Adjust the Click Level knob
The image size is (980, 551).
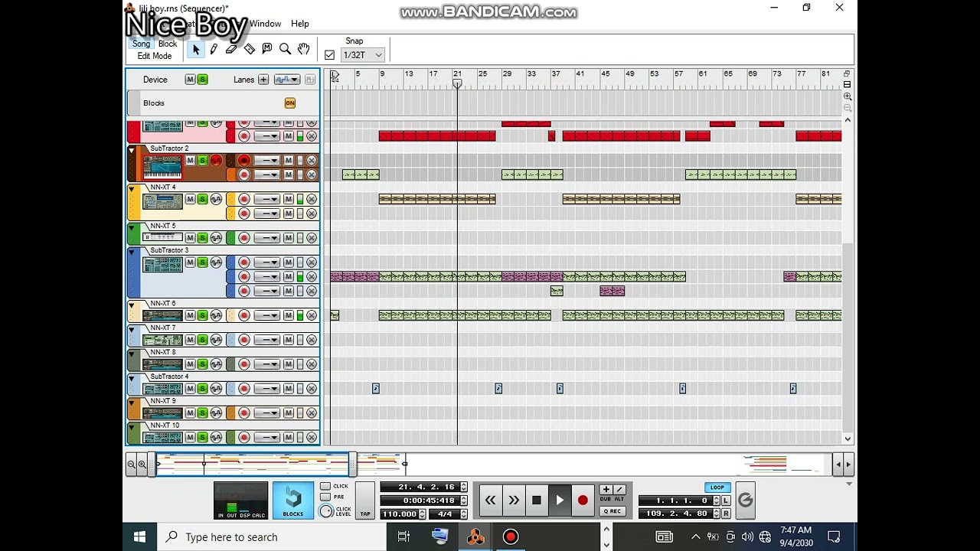pos(326,511)
